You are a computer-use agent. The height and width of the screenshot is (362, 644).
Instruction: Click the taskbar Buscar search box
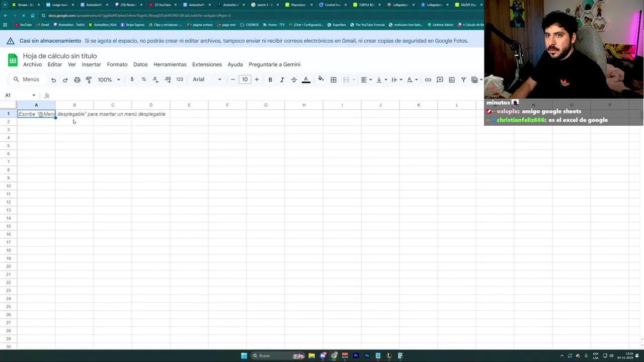(x=278, y=355)
